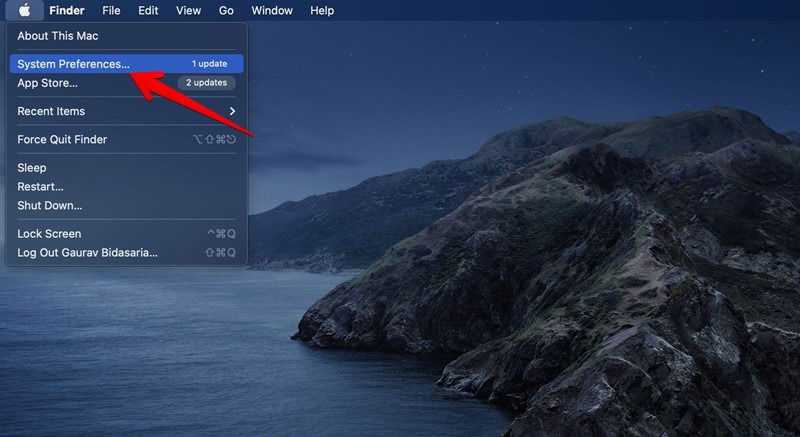Select About This Mac
This screenshot has height=437, width=800.
click(x=58, y=36)
